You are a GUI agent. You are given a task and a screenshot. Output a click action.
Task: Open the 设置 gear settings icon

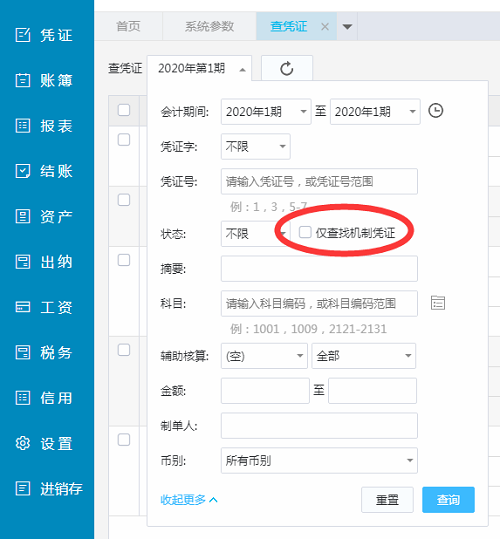pyautogui.click(x=23, y=443)
